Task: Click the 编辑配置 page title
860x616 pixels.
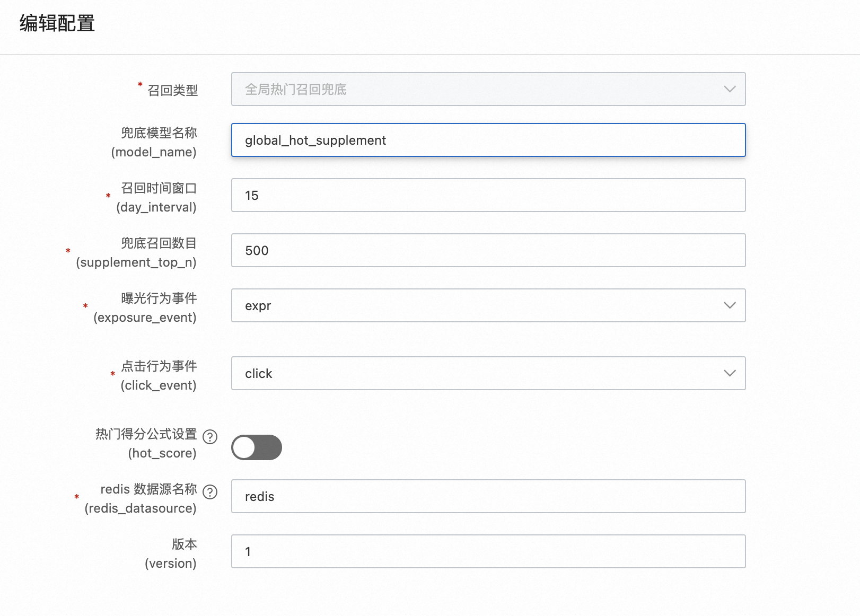Action: pos(57,23)
